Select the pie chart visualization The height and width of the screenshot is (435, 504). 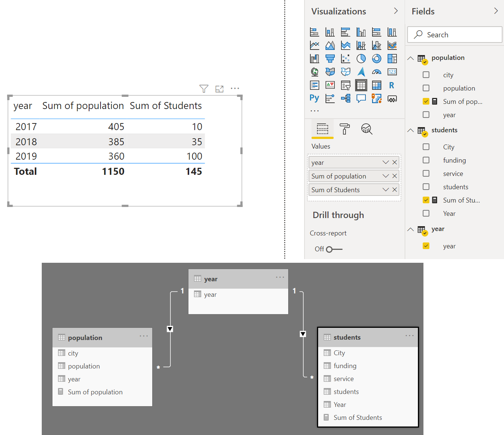coord(361,59)
